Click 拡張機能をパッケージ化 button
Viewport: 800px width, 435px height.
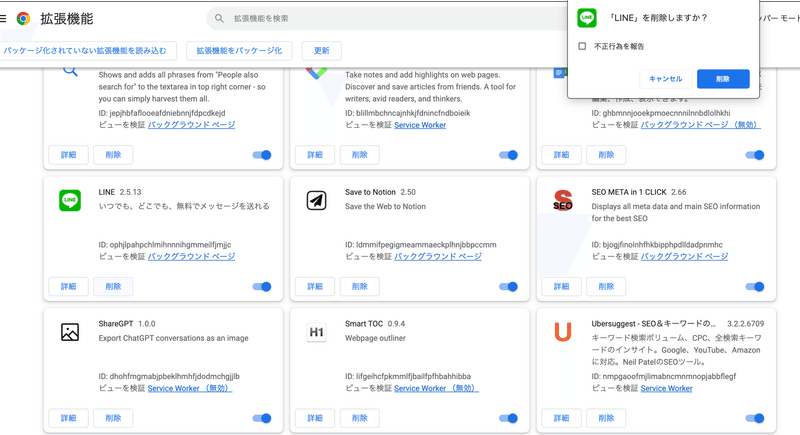pyautogui.click(x=239, y=51)
